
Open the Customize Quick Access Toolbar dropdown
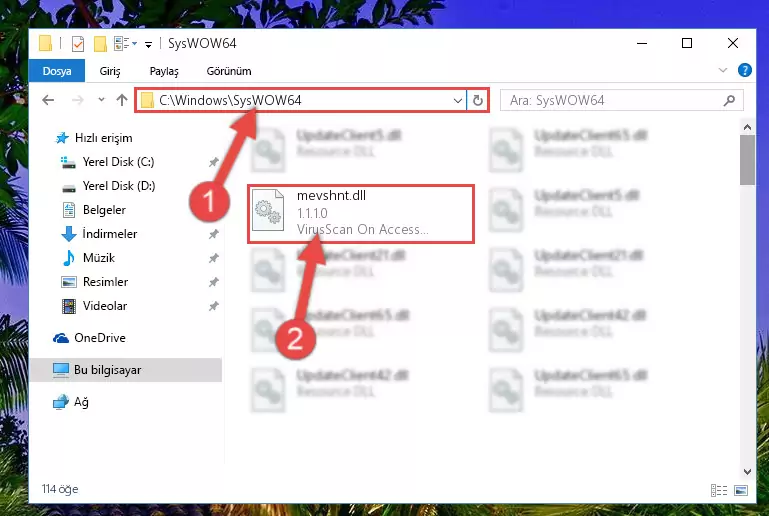click(x=148, y=45)
